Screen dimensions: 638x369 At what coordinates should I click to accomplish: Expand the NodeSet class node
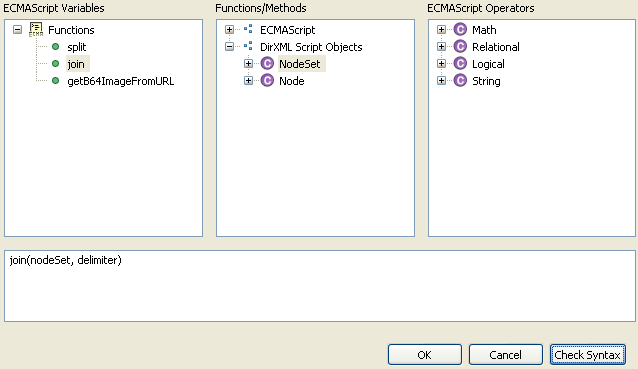pyautogui.click(x=248, y=64)
